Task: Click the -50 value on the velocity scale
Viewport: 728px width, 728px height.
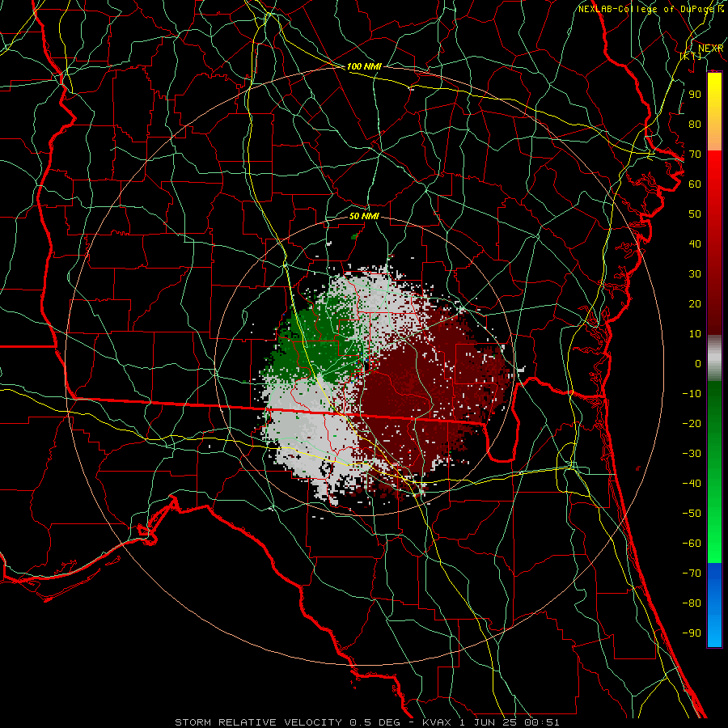Action: coord(692,514)
